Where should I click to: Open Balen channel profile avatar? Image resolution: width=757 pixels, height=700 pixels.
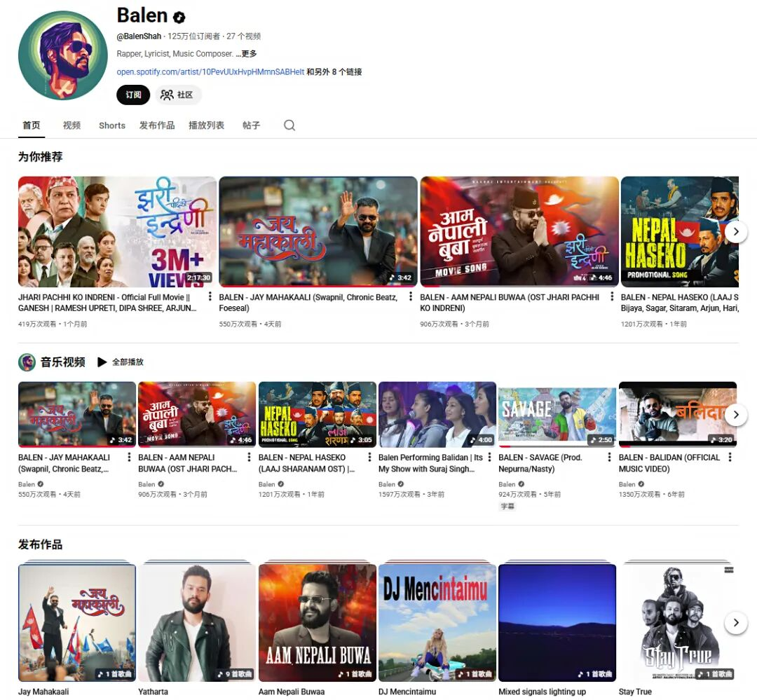63,55
